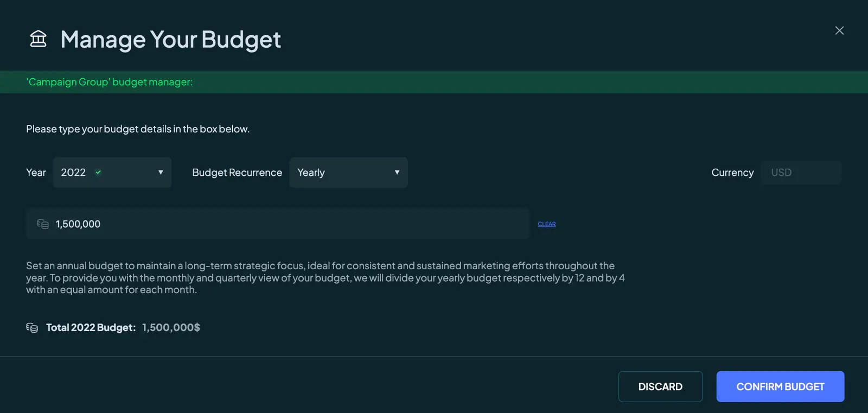Image resolution: width=868 pixels, height=413 pixels.
Task: Click the CLEAR link
Action: point(546,224)
